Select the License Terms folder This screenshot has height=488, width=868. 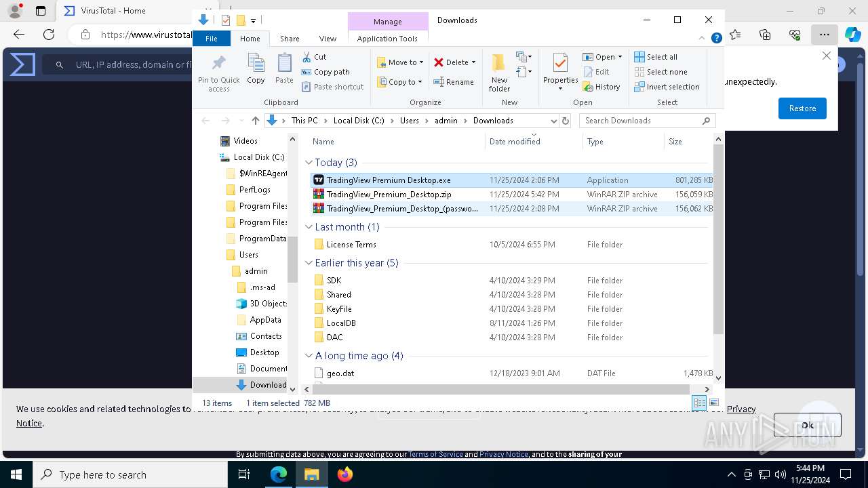click(512, 245)
